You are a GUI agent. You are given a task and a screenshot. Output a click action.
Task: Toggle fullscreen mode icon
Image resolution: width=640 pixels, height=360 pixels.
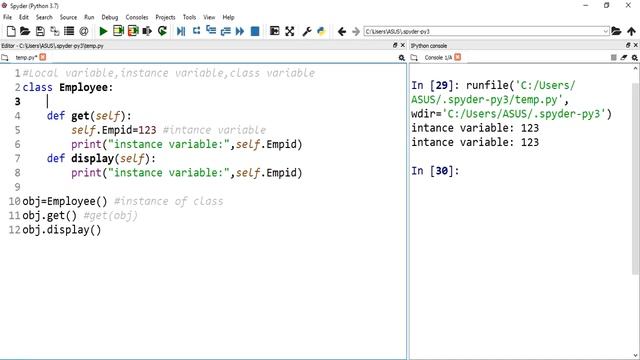click(x=290, y=31)
